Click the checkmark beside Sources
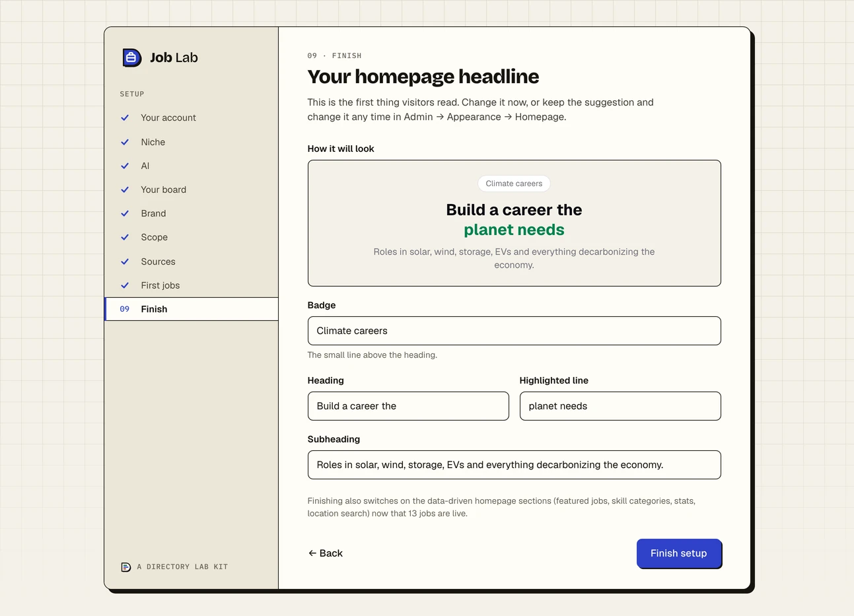Image resolution: width=854 pixels, height=616 pixels. (x=125, y=261)
